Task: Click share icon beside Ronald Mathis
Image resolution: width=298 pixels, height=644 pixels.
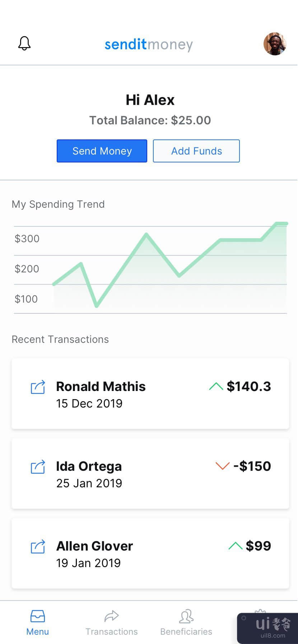Action: (38, 387)
